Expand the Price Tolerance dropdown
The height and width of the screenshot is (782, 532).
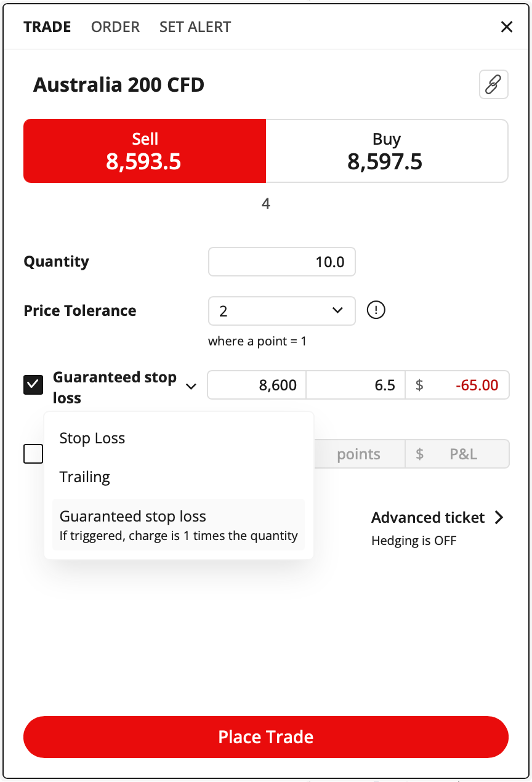282,311
